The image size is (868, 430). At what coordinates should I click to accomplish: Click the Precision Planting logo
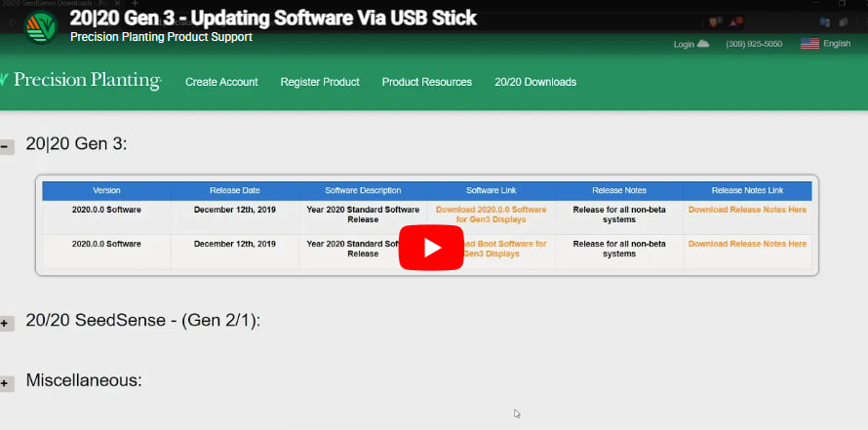[x=81, y=81]
